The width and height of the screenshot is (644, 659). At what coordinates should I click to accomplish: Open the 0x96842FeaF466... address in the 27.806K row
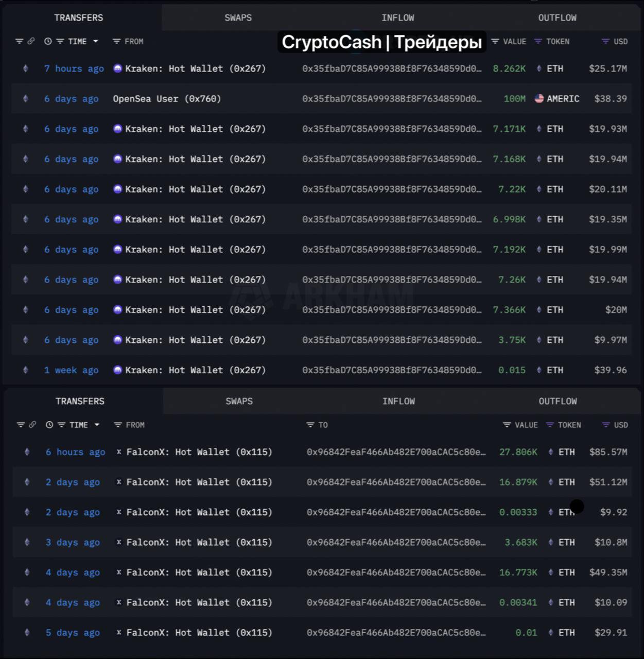[x=396, y=452]
